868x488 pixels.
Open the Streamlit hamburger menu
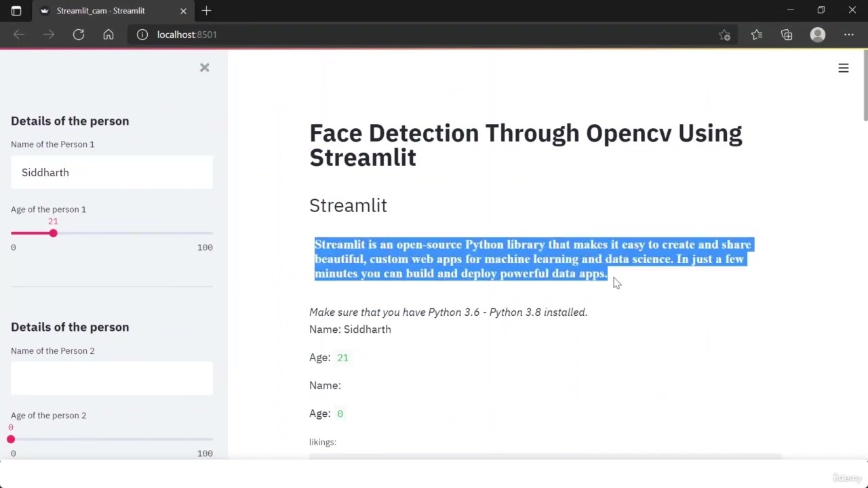(x=844, y=68)
